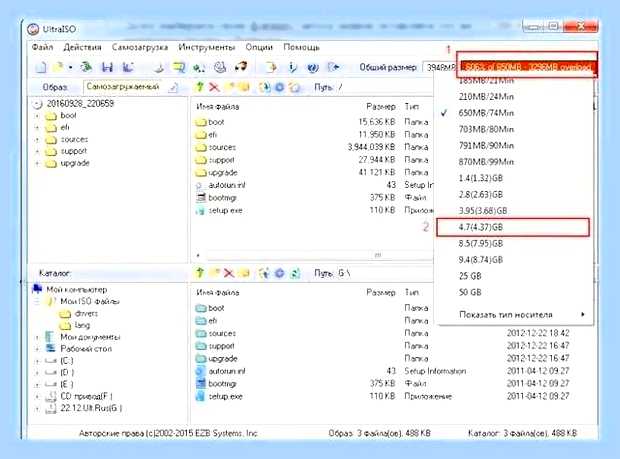Image resolution: width=620 pixels, height=459 pixels.
Task: Expand the boot folder in image tree
Action: point(37,116)
